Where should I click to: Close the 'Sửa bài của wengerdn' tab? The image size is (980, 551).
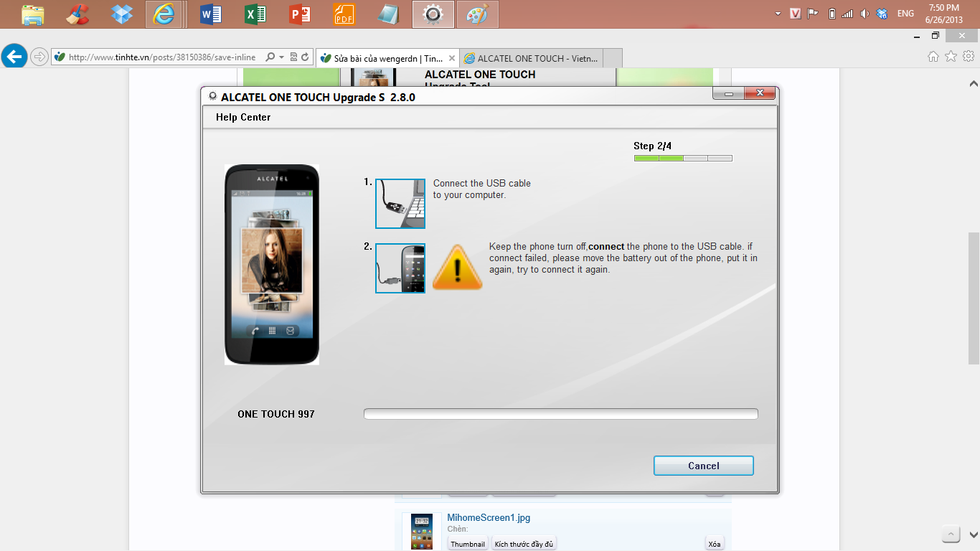coord(452,58)
